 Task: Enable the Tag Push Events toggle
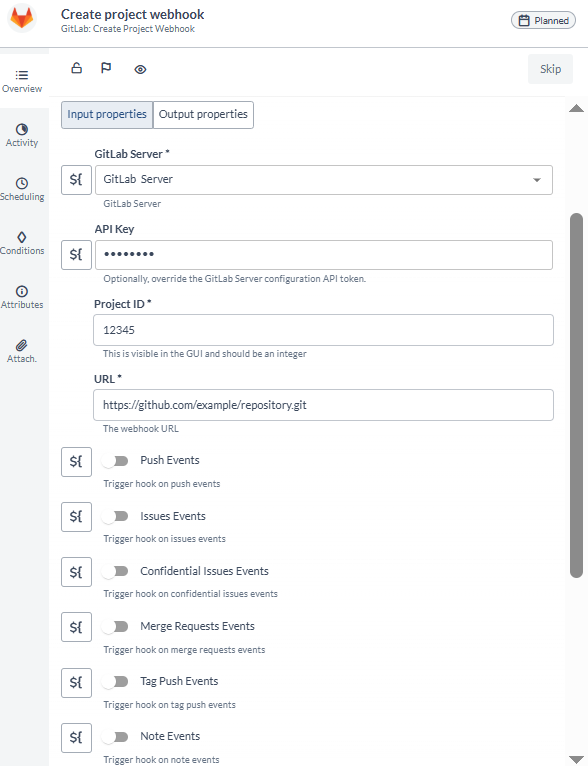115,681
